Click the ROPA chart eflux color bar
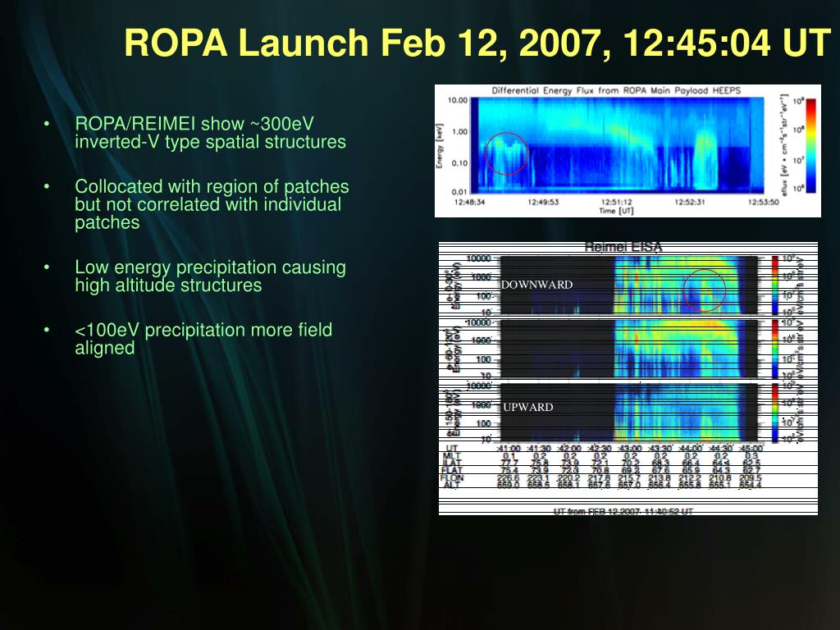 coord(810,145)
